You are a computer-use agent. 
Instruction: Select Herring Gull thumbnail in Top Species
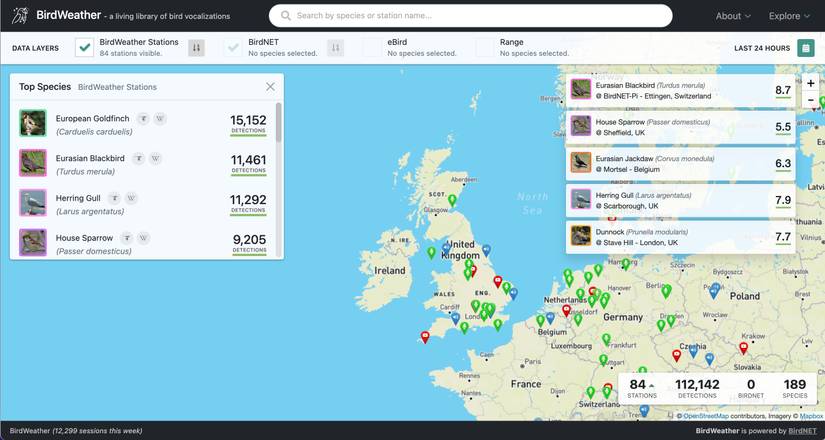[33, 203]
